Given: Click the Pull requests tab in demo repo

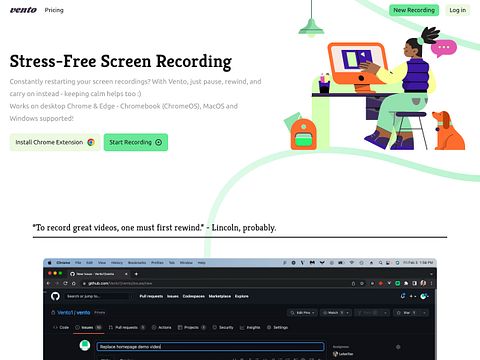Looking at the screenshot, I should pyautogui.click(x=127, y=327).
